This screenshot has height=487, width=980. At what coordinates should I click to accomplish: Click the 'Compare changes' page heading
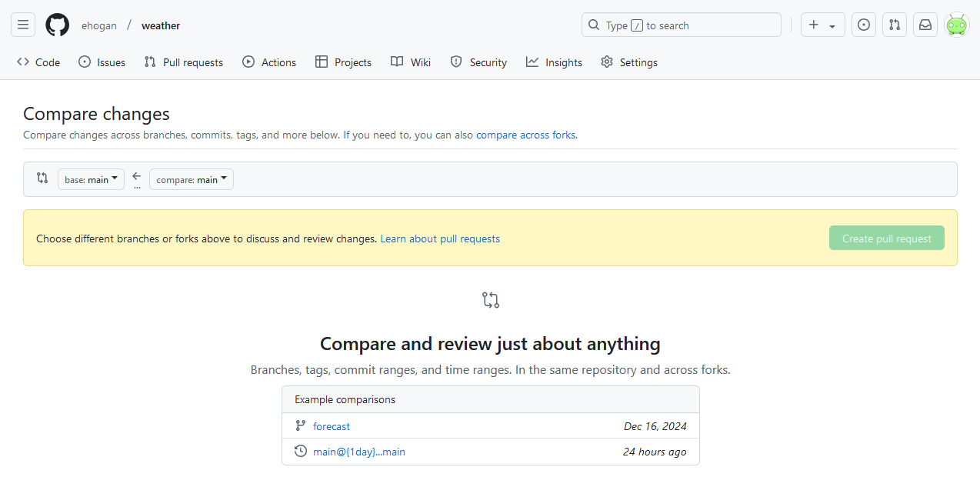[96, 114]
